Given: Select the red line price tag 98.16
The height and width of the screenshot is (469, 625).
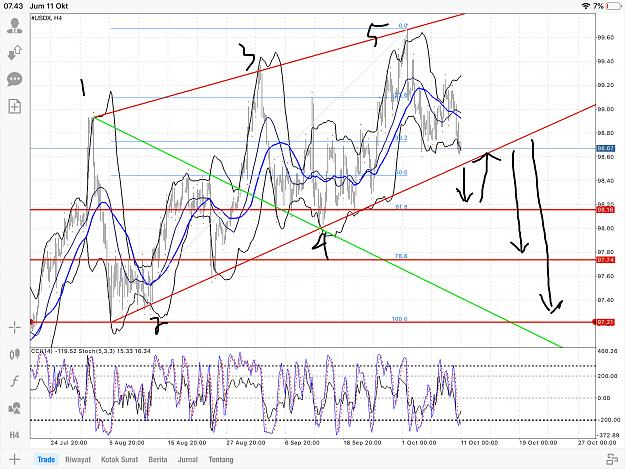Looking at the screenshot, I should point(605,210).
